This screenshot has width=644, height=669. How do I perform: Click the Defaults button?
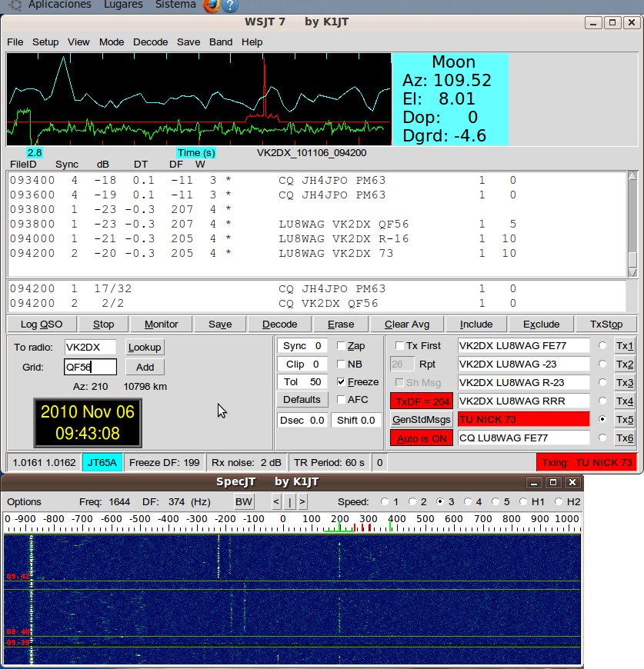302,400
